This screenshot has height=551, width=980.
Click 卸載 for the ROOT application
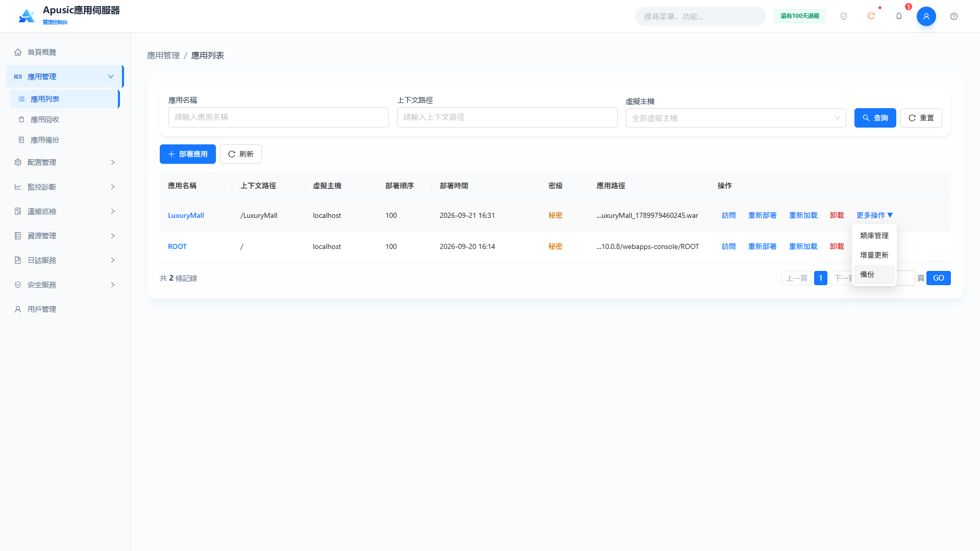[837, 246]
